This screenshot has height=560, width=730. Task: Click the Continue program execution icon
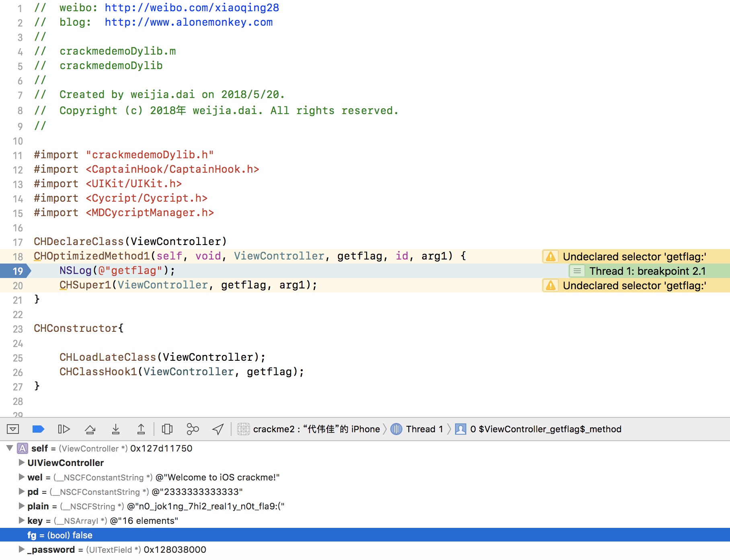[64, 429]
